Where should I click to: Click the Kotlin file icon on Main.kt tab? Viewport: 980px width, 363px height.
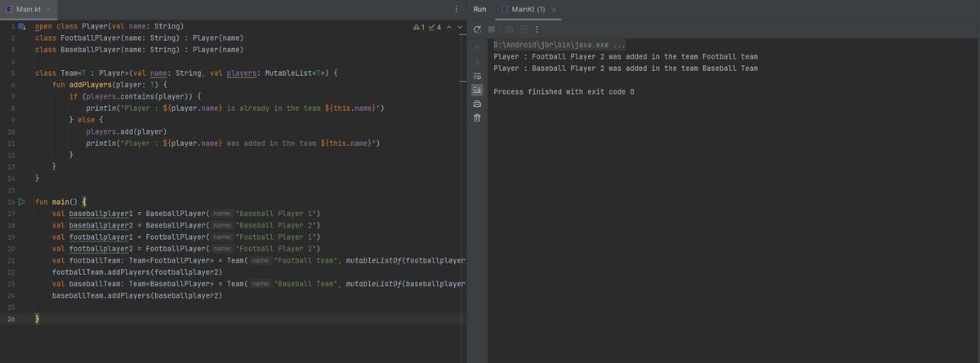(8, 9)
